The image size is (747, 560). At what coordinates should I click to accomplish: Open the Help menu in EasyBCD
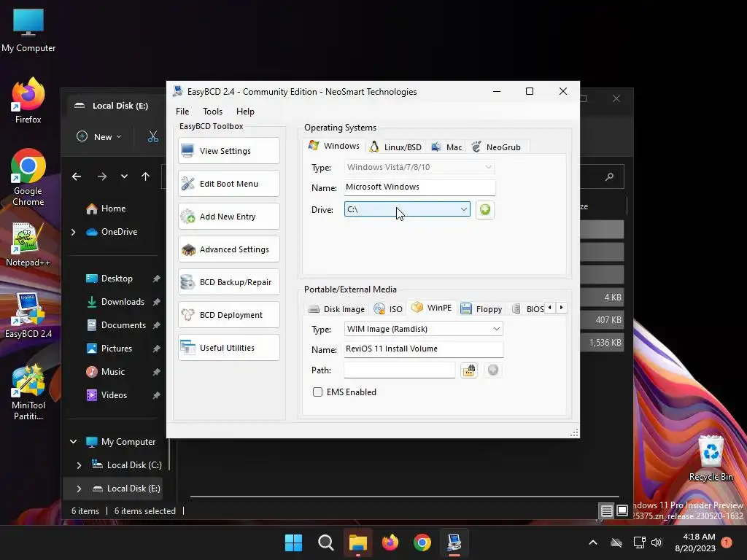(245, 112)
